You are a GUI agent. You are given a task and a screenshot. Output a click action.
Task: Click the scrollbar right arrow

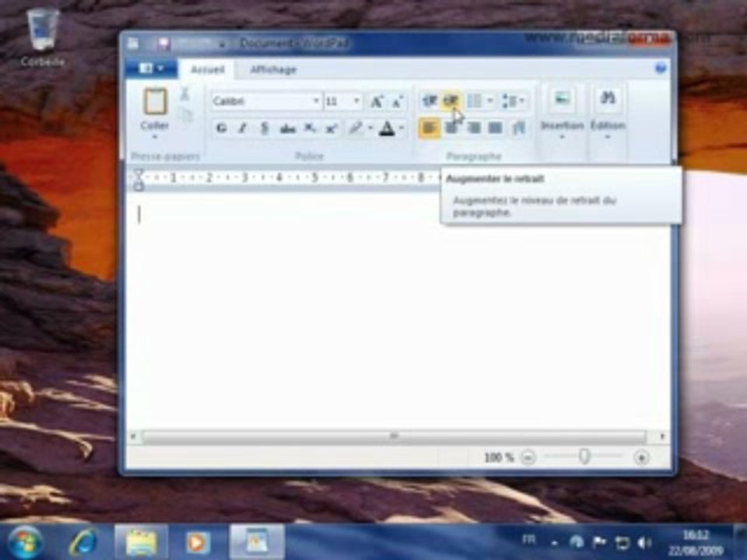pyautogui.click(x=661, y=436)
